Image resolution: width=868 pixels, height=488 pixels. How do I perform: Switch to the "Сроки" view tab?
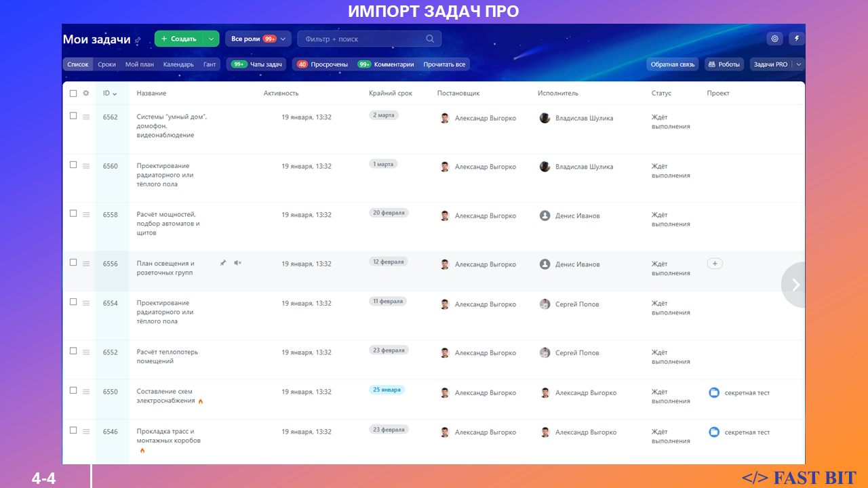pyautogui.click(x=106, y=64)
